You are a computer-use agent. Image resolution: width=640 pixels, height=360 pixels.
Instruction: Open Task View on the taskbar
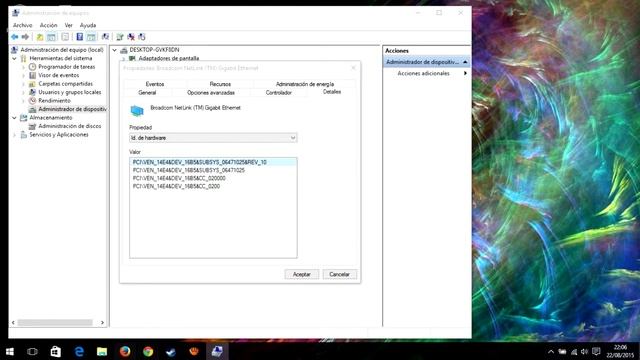point(32,351)
